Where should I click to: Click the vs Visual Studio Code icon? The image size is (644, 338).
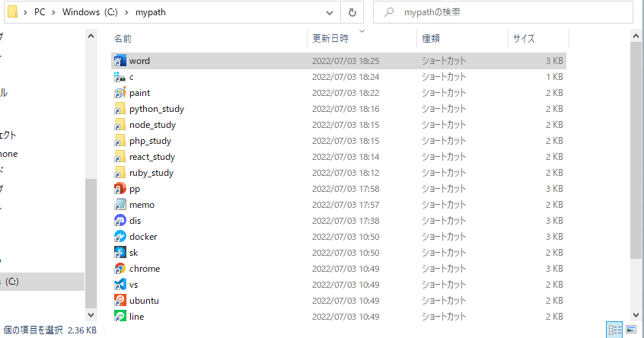click(x=120, y=285)
